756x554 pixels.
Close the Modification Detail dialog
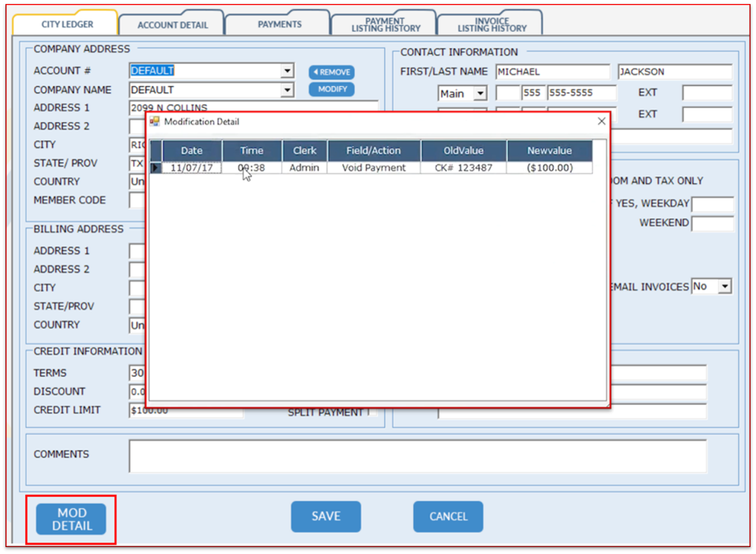click(601, 121)
